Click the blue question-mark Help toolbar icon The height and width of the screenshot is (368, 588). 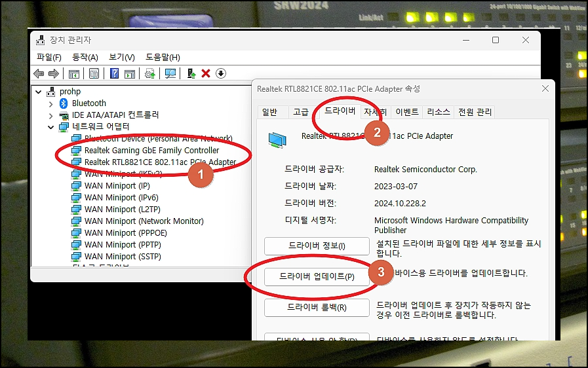(114, 73)
